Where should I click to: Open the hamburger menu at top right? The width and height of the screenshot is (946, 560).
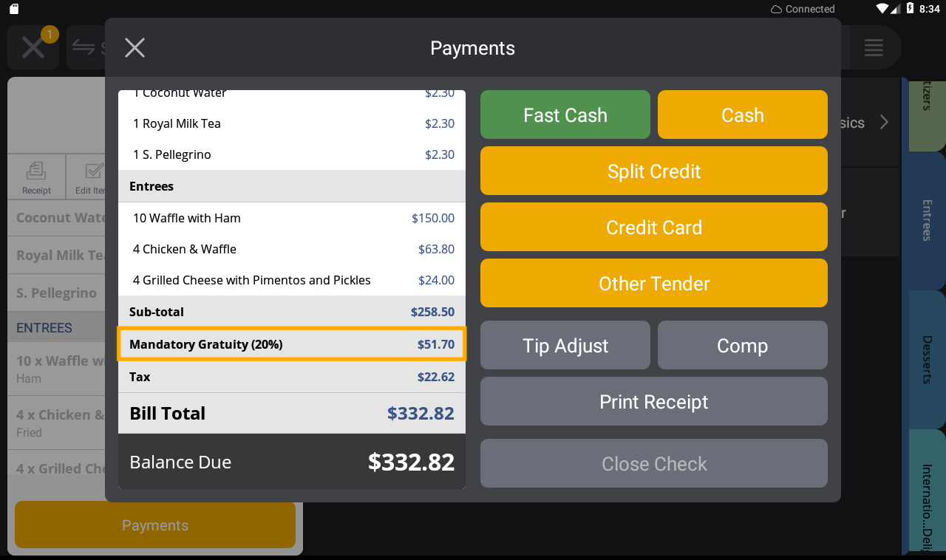pos(874,47)
